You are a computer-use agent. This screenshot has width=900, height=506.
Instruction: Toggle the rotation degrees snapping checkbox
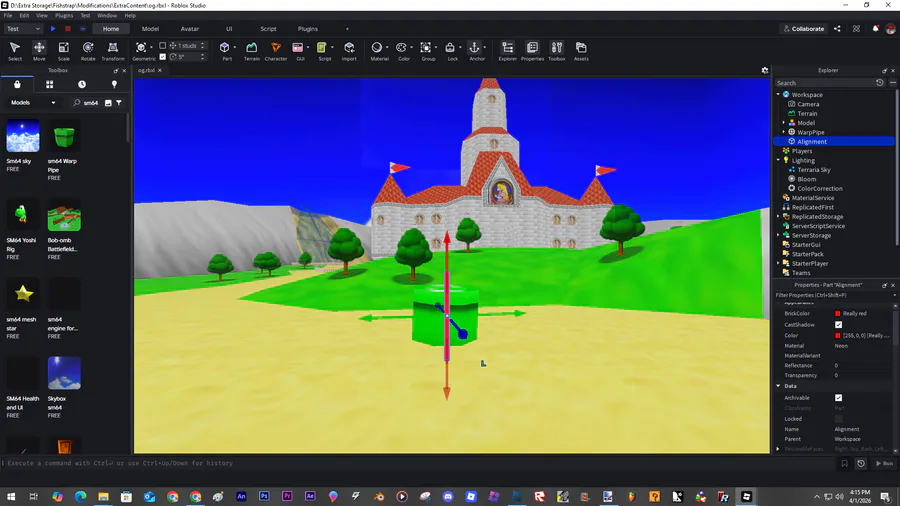162,57
